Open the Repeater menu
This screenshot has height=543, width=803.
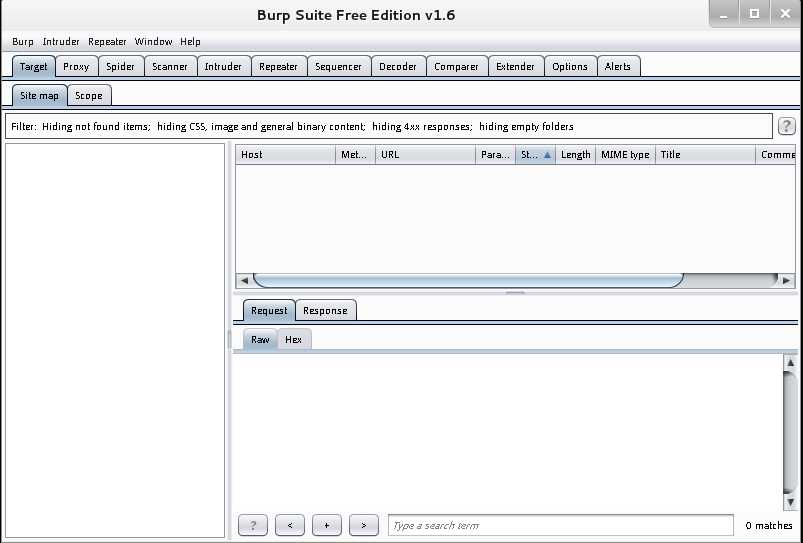tap(107, 41)
